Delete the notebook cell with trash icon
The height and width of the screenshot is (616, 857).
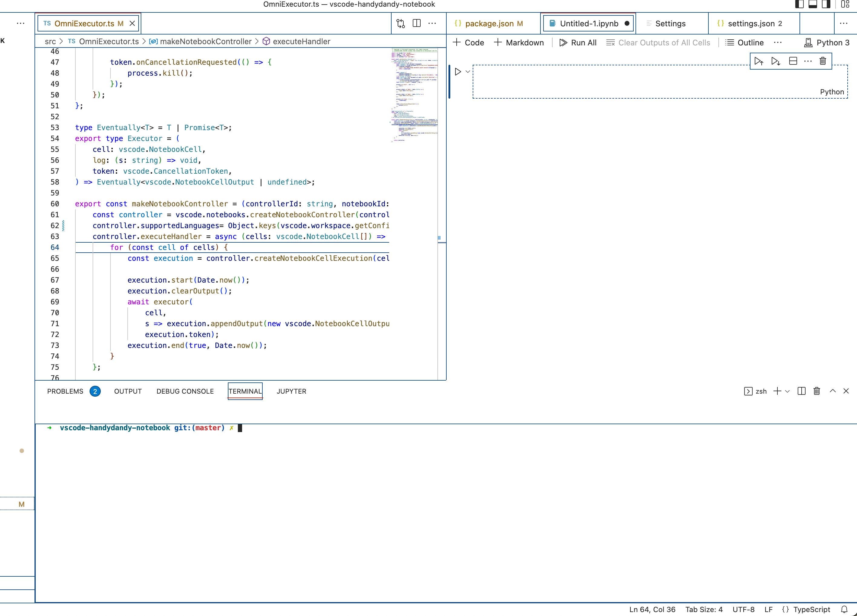coord(823,61)
